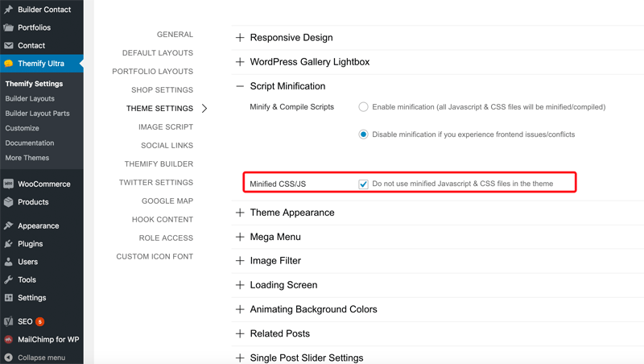
Task: Open Builder Layout Parts submenu item
Action: 37,114
